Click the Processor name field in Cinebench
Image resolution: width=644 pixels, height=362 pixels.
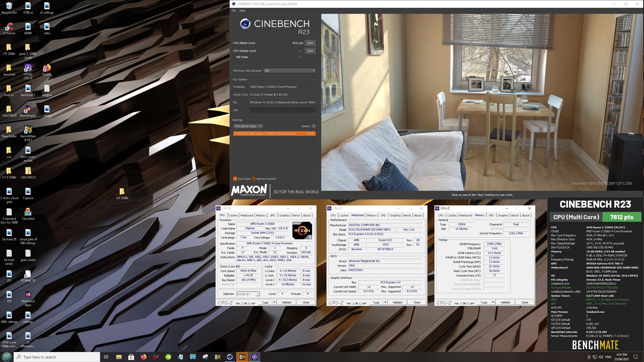[x=283, y=87]
